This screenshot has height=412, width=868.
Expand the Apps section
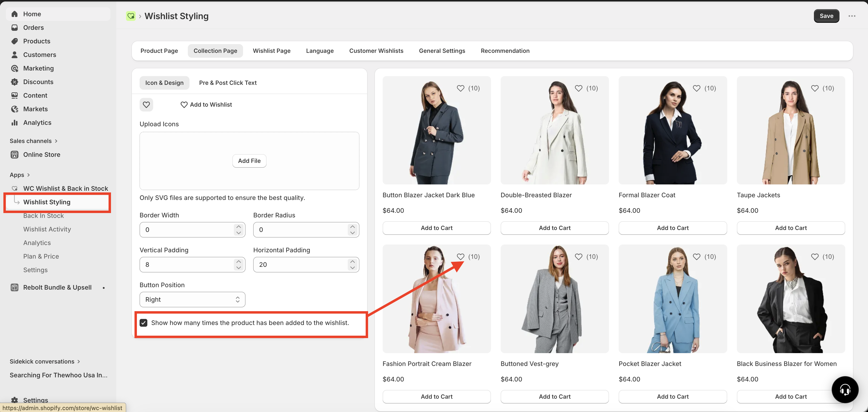(x=20, y=175)
